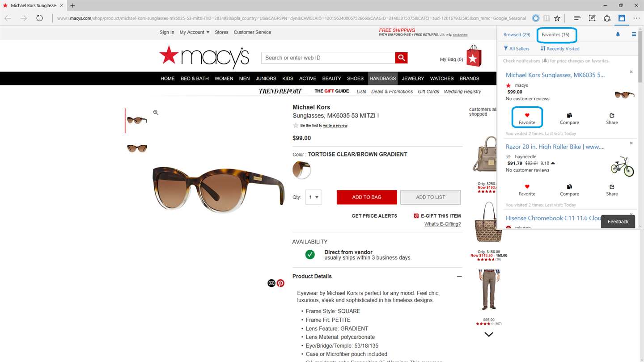Open the shopping assistant extension icon in toolbar
Viewport: 644px width, 362px height.
[x=622, y=18]
